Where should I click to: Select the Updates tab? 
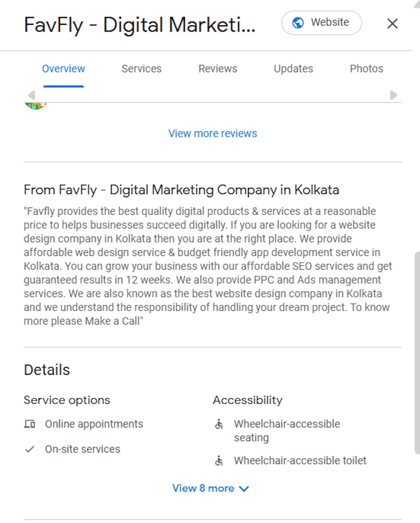[293, 69]
